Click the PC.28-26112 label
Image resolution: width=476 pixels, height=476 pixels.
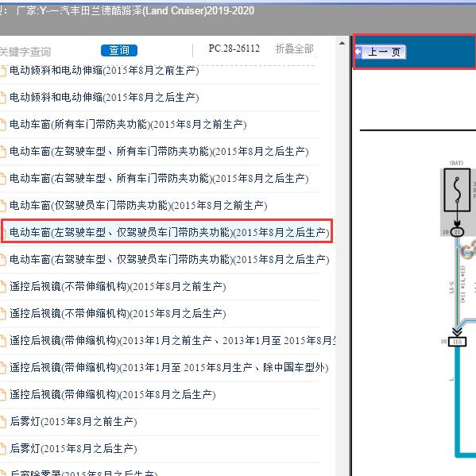point(234,48)
